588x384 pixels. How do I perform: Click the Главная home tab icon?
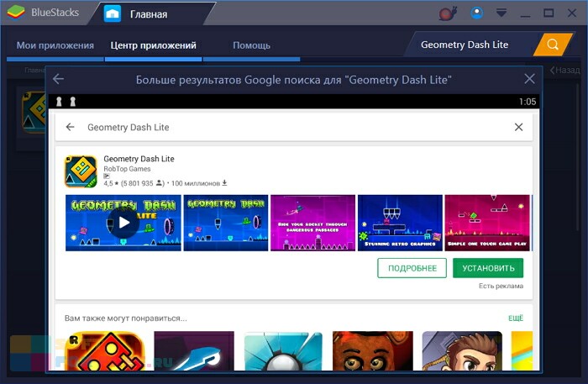(113, 14)
